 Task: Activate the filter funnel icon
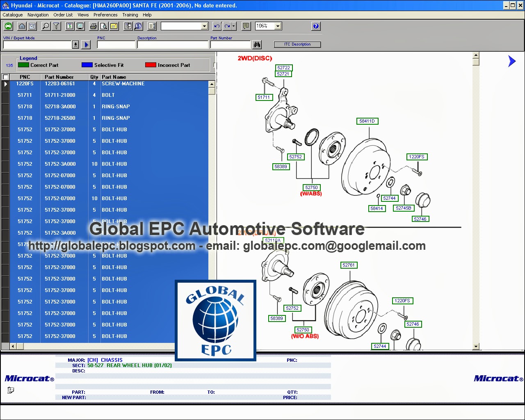point(56,26)
